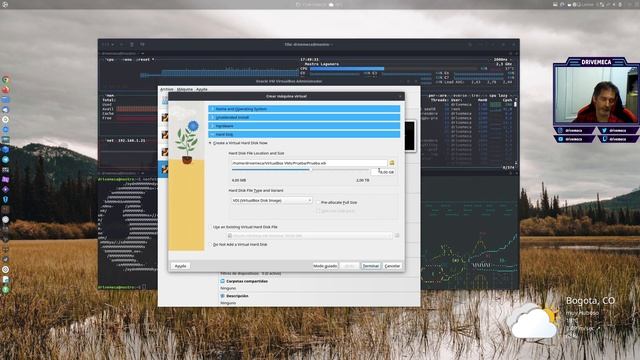This screenshot has width=640, height=360.
Task: Open the Máquina menu in VirtualBox
Action: pos(184,89)
